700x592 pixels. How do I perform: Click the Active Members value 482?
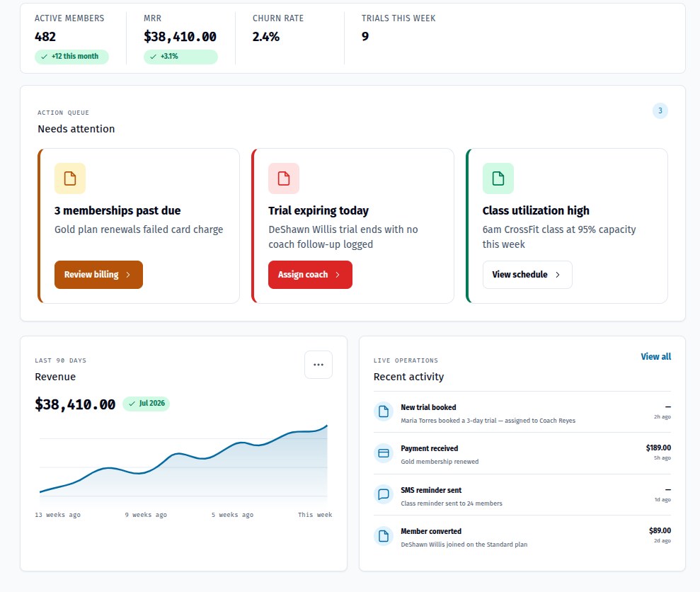point(45,37)
